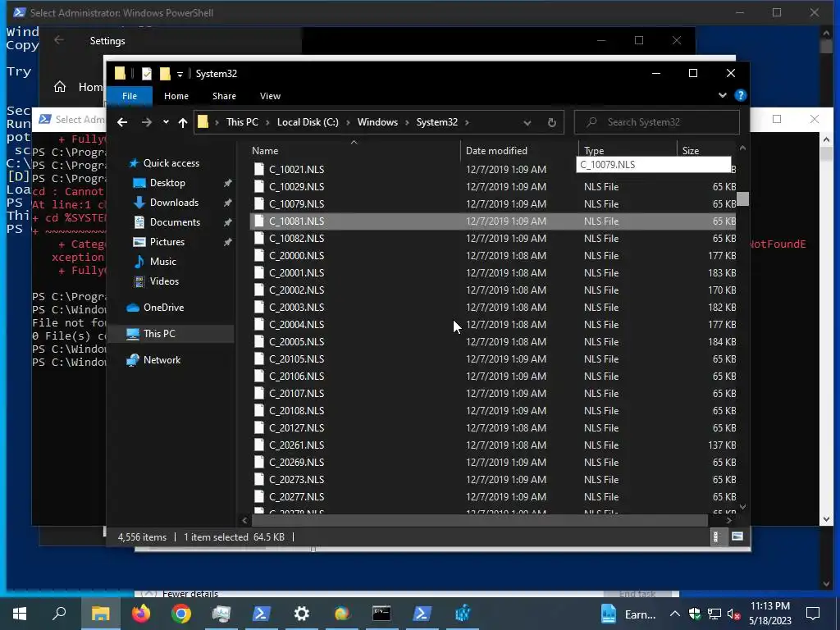The image size is (840, 630).
Task: Select Quick access in navigation pane
Action: point(171,163)
